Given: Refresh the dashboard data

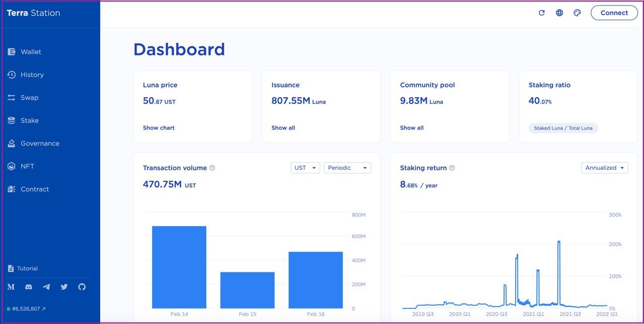Looking at the screenshot, I should [542, 13].
